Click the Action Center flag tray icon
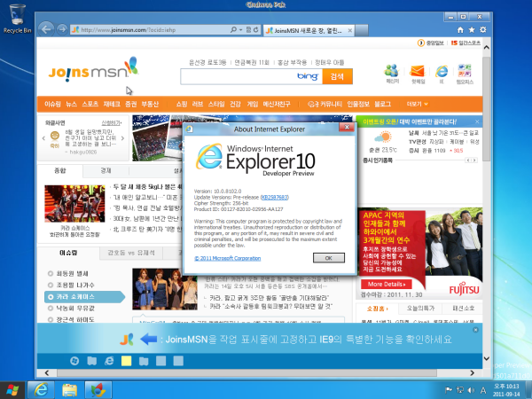 pos(448,390)
